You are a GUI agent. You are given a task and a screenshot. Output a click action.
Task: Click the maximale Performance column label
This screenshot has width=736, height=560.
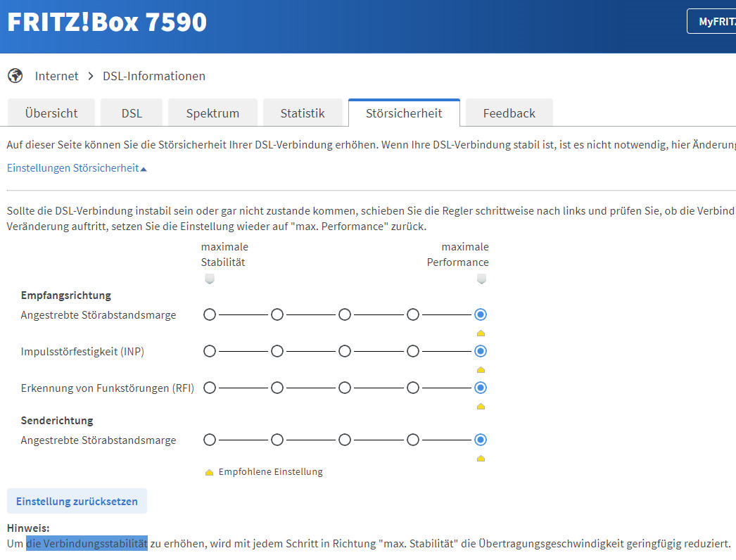457,255
